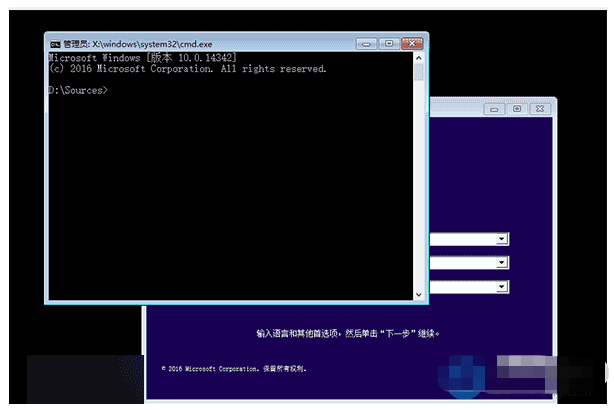Screen dimensions: 614x410
Task: Expand the middle setup dropdown arrow
Action: 503,263
